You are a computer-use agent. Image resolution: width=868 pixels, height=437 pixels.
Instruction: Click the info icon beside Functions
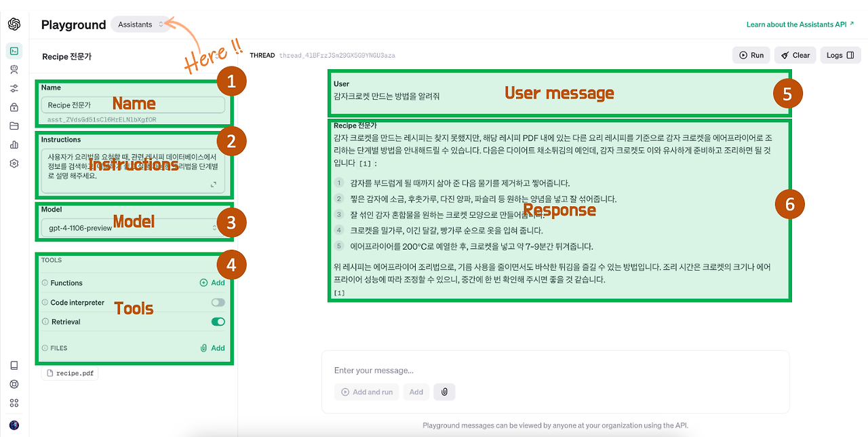(x=45, y=283)
